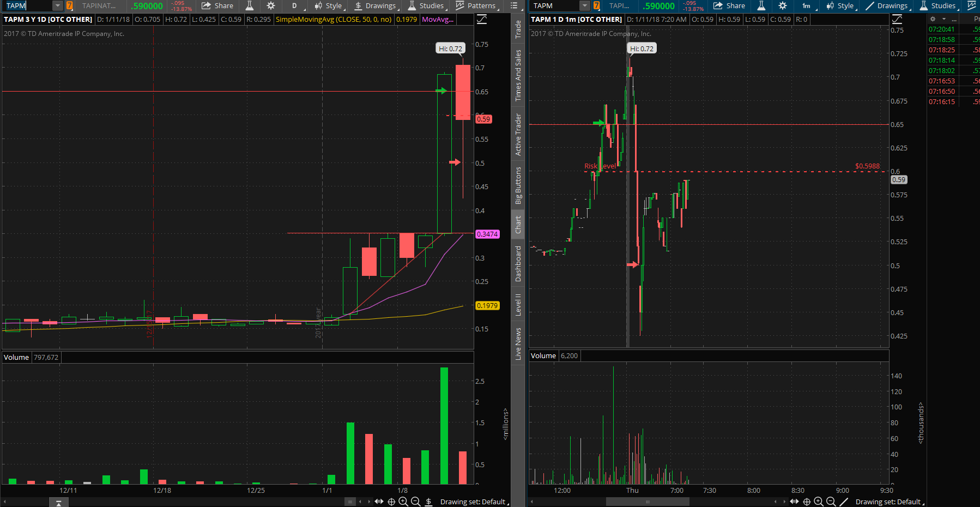Click right scroll arrow in right chart footer
Viewport: 980px width, 507px height.
click(784, 502)
